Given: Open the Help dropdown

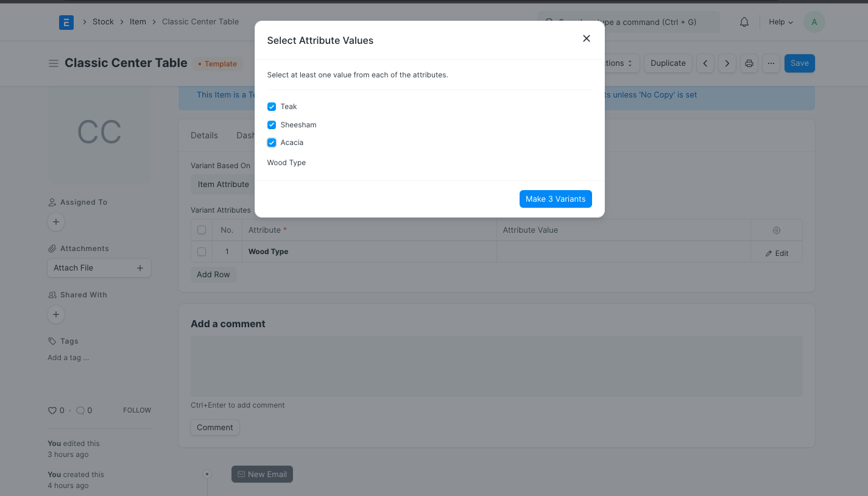Looking at the screenshot, I should pos(780,21).
